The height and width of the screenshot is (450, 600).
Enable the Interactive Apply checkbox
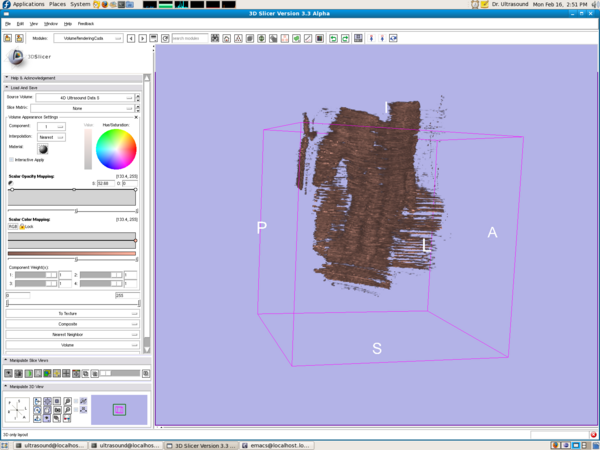[x=11, y=159]
